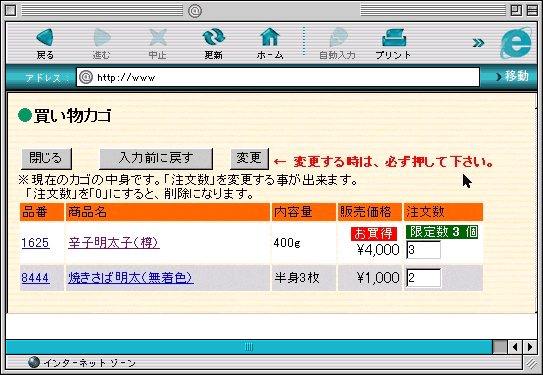Expand the toolbar overflow double-chevron
The width and height of the screenshot is (543, 375).
[x=478, y=43]
